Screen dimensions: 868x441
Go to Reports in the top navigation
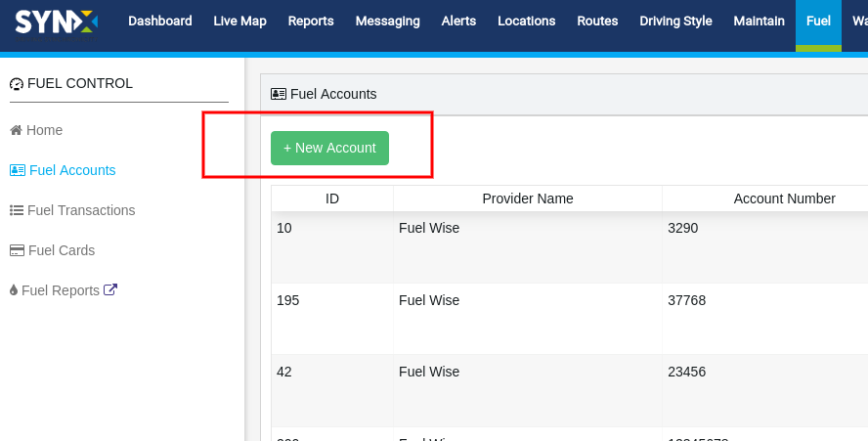pyautogui.click(x=311, y=22)
